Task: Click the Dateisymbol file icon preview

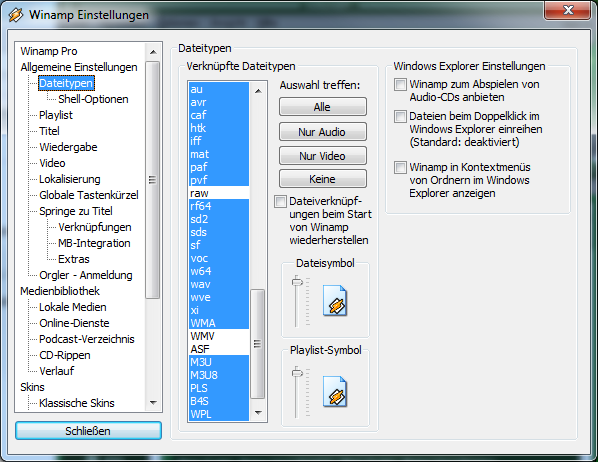Action: (x=335, y=301)
